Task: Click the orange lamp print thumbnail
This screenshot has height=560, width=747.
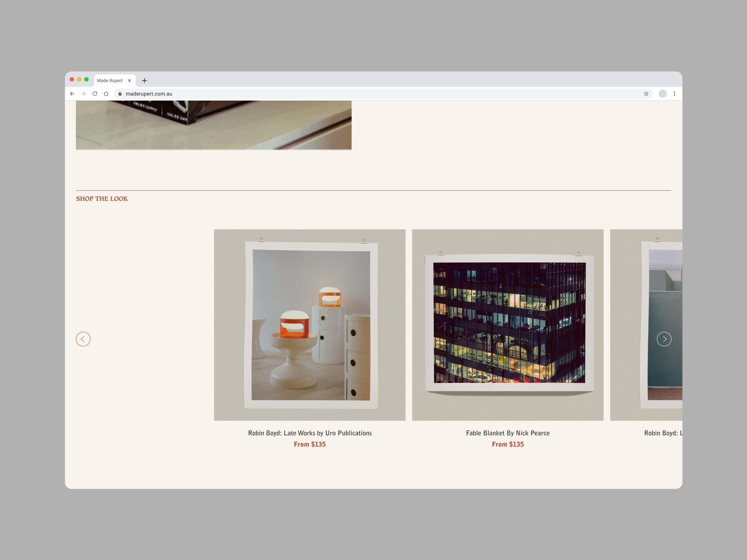Action: [x=310, y=325]
